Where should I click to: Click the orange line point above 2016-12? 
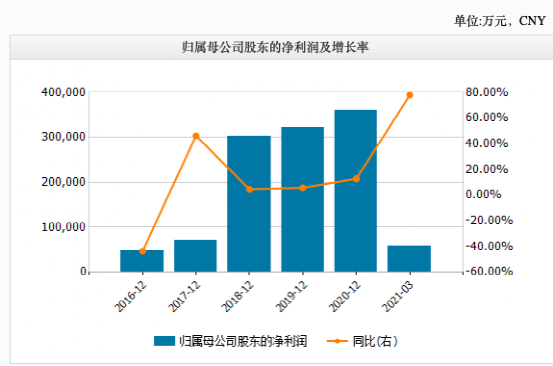[x=142, y=251]
